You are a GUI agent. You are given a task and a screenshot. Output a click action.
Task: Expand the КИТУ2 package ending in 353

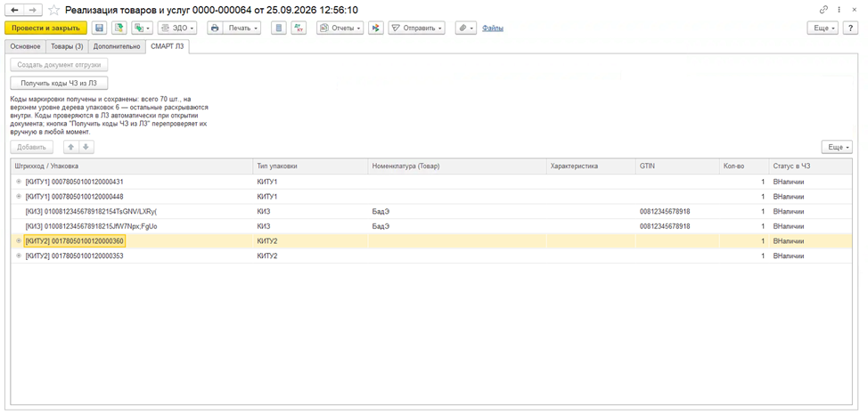(19, 256)
